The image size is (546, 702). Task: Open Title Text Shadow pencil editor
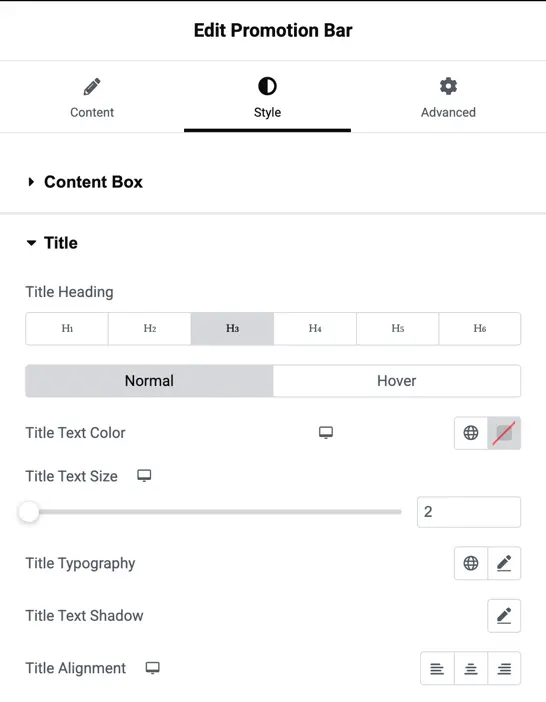504,616
